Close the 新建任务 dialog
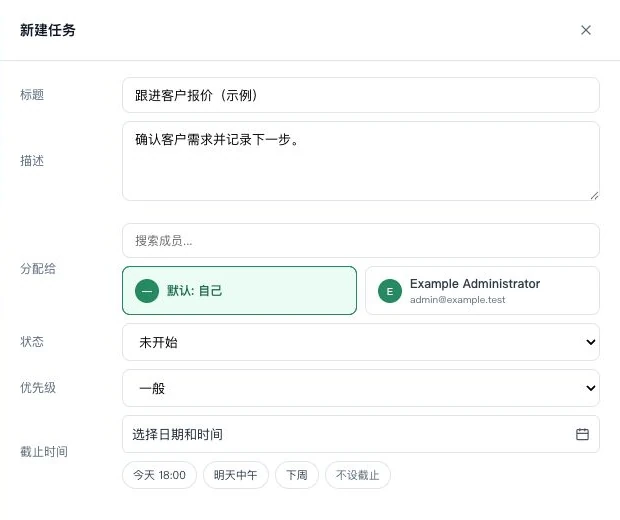 click(x=586, y=30)
